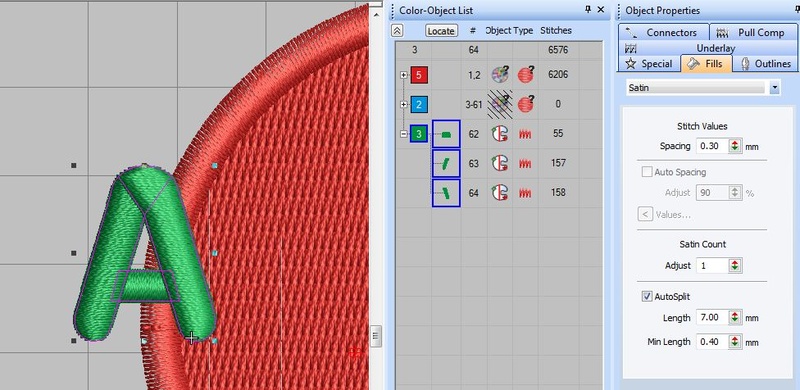This screenshot has width=800, height=390.
Task: Open the Pull Comp tab
Action: tap(753, 32)
